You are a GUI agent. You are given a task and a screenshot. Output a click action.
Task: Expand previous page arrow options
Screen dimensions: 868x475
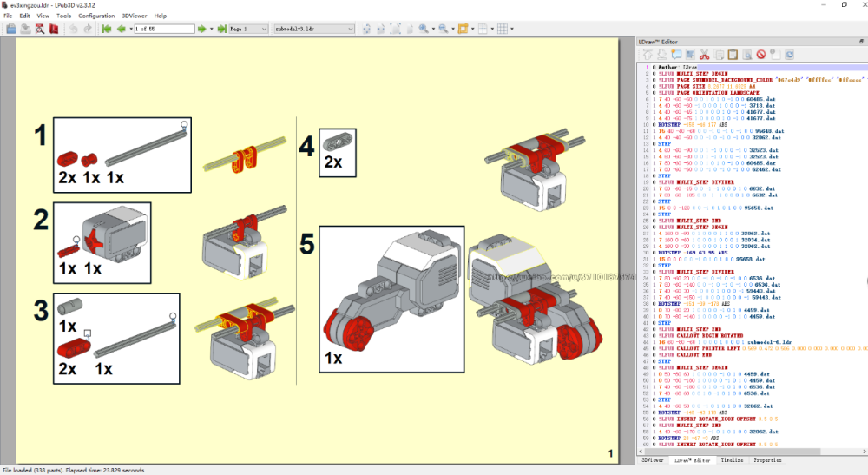[x=131, y=29]
